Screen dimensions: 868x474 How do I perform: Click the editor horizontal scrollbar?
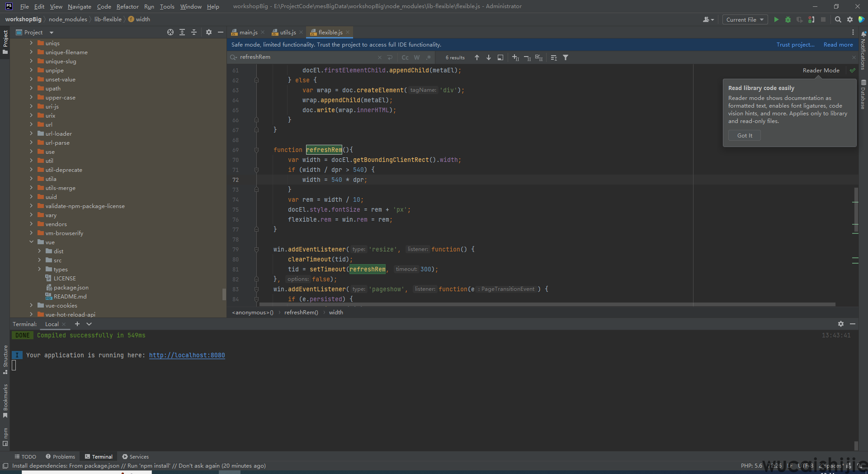[x=547, y=304]
